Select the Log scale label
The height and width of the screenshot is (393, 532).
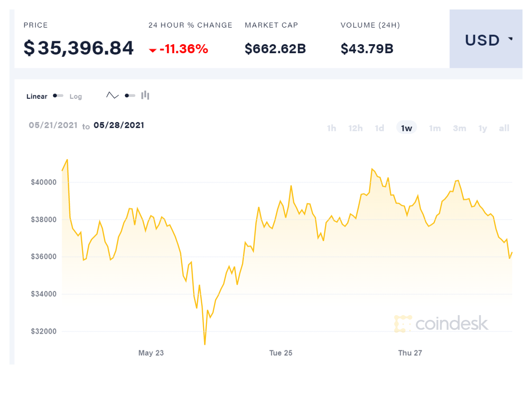[76, 96]
